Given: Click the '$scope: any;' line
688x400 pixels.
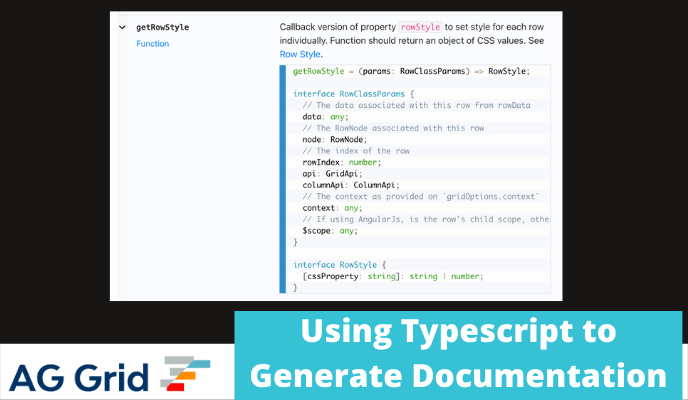Looking at the screenshot, I should 330,231.
